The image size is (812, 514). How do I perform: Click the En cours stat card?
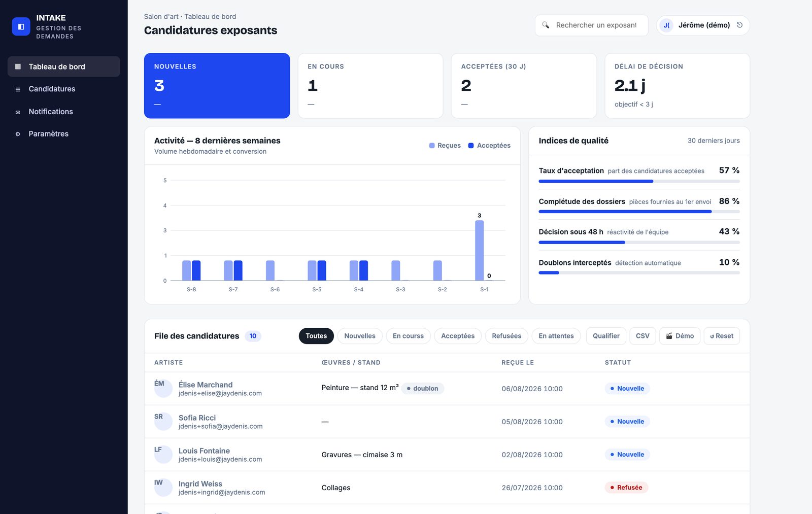[x=370, y=86]
